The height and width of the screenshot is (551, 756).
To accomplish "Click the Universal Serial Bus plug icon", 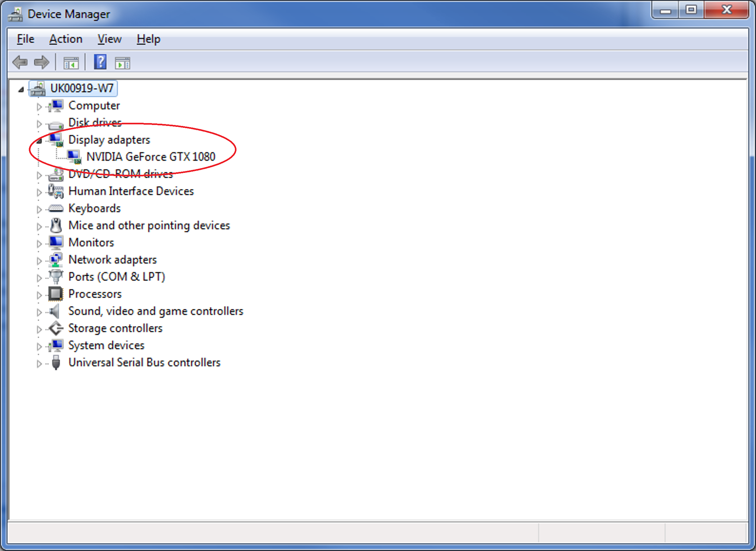I will click(56, 362).
